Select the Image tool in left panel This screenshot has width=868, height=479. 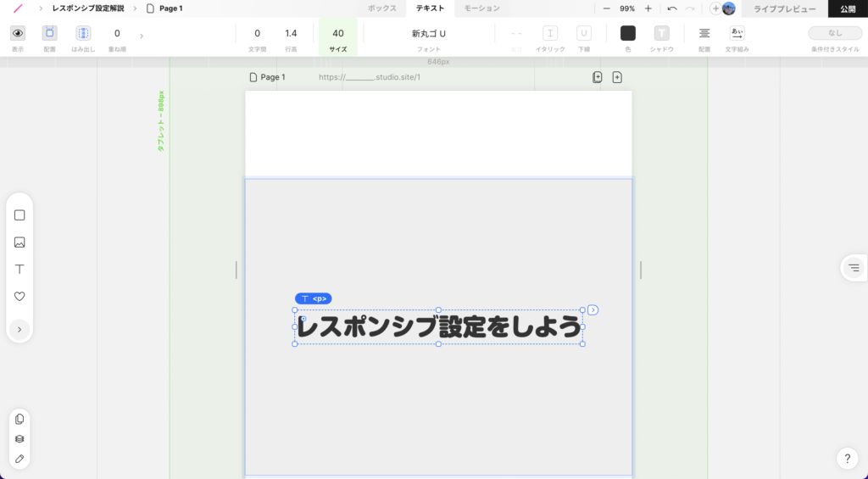pos(19,242)
